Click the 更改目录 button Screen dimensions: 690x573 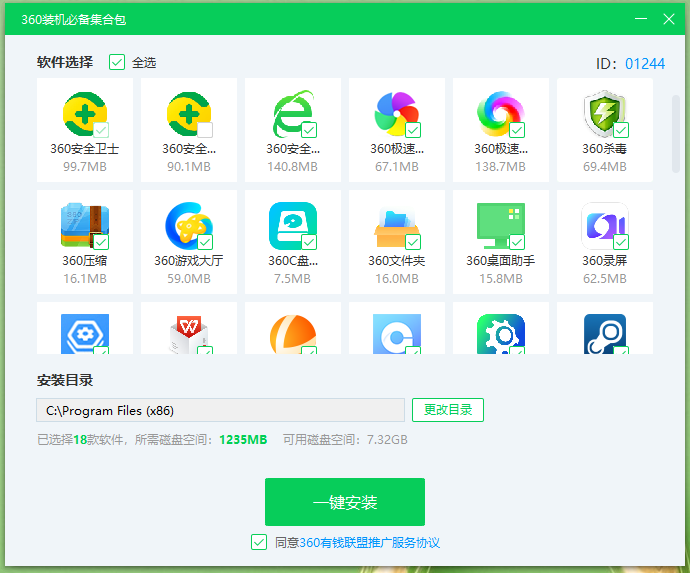point(448,410)
